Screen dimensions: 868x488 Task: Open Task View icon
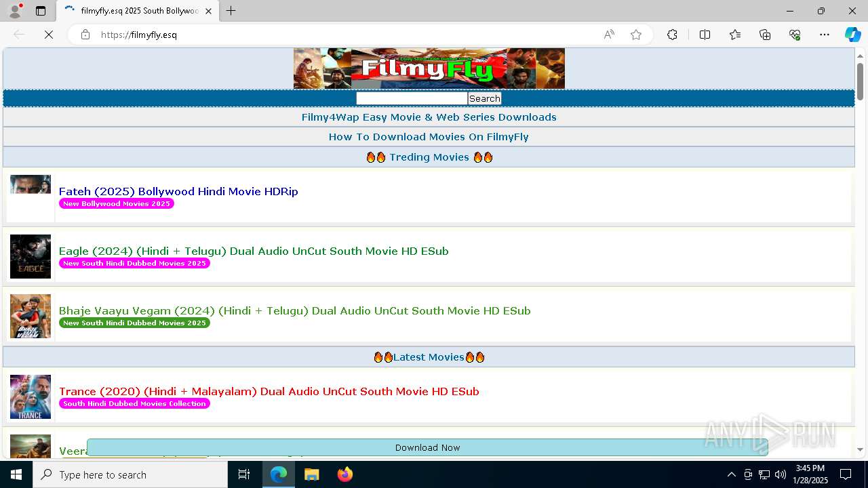tap(244, 474)
